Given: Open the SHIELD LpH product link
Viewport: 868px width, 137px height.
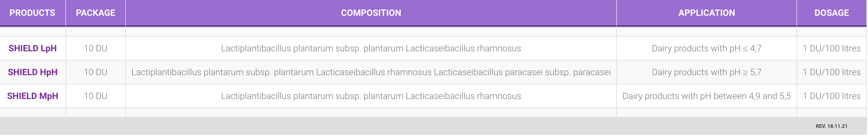Looking at the screenshot, I should tap(33, 48).
